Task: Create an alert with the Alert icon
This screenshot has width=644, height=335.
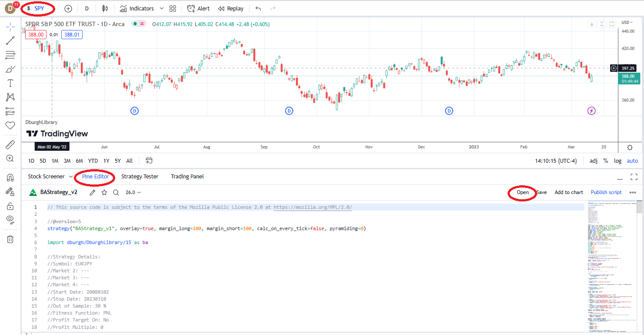Action: (x=198, y=8)
